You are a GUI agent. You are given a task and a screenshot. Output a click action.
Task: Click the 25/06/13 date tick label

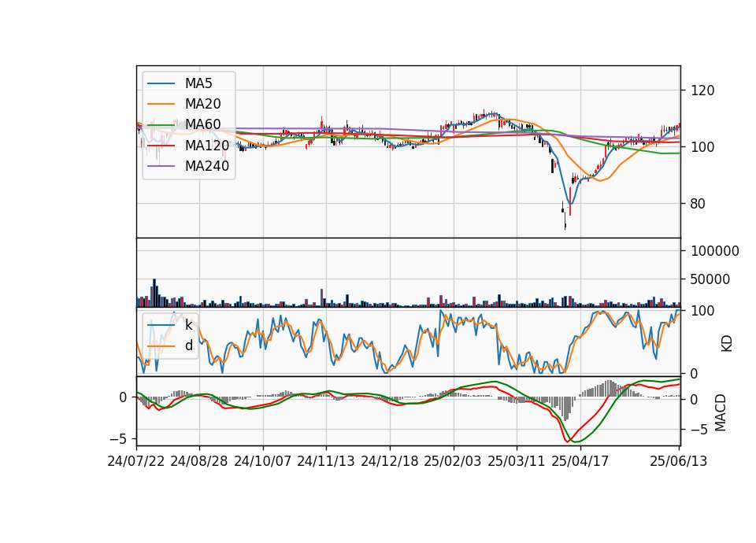click(x=678, y=461)
